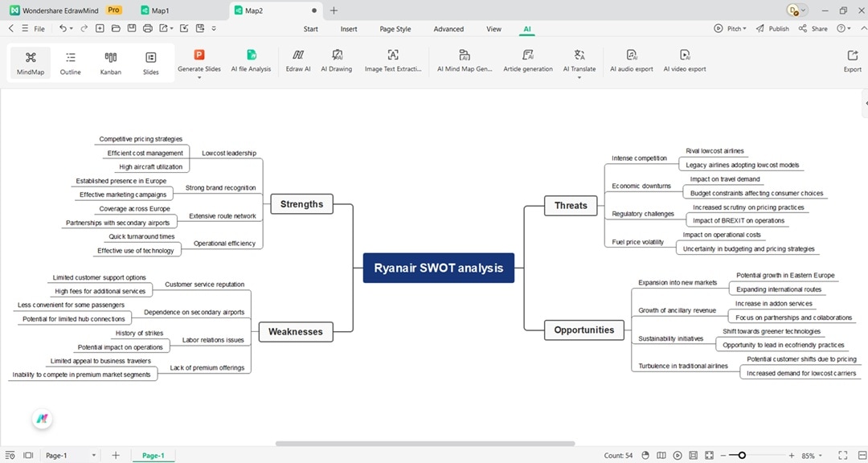Image resolution: width=868 pixels, height=463 pixels.
Task: Open the AI Drawing tool
Action: point(337,61)
